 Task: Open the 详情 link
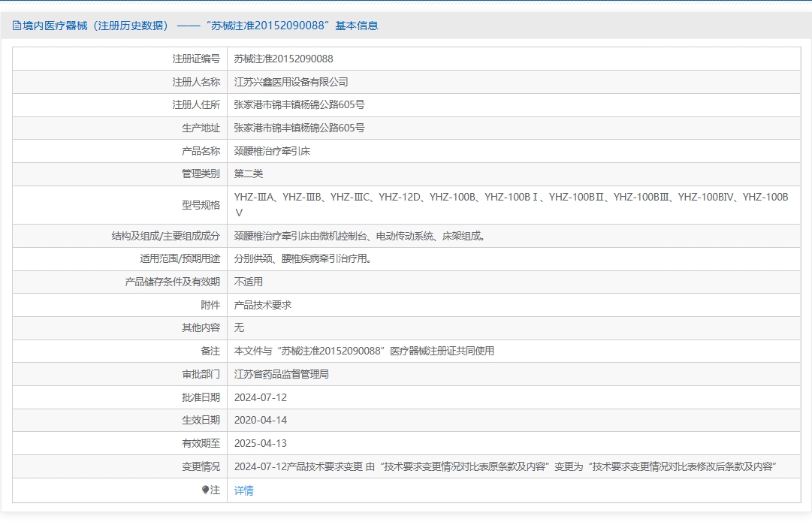[244, 490]
